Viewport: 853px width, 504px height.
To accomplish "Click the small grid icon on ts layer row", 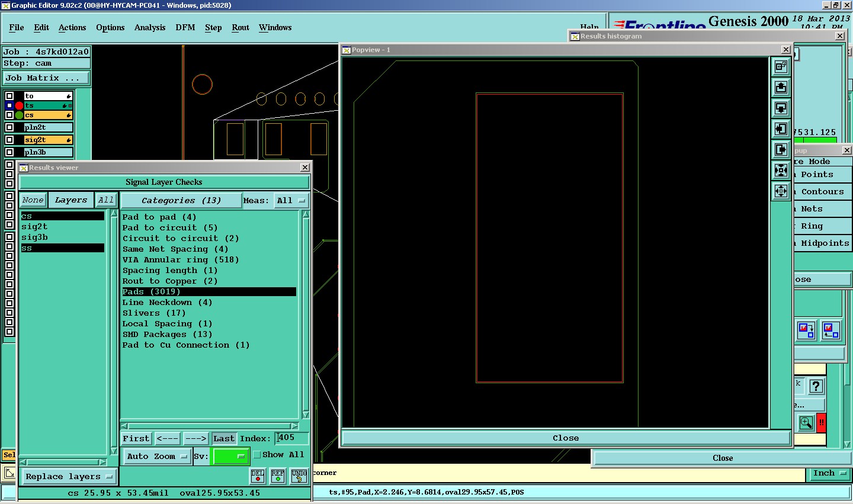I will pos(70,105).
